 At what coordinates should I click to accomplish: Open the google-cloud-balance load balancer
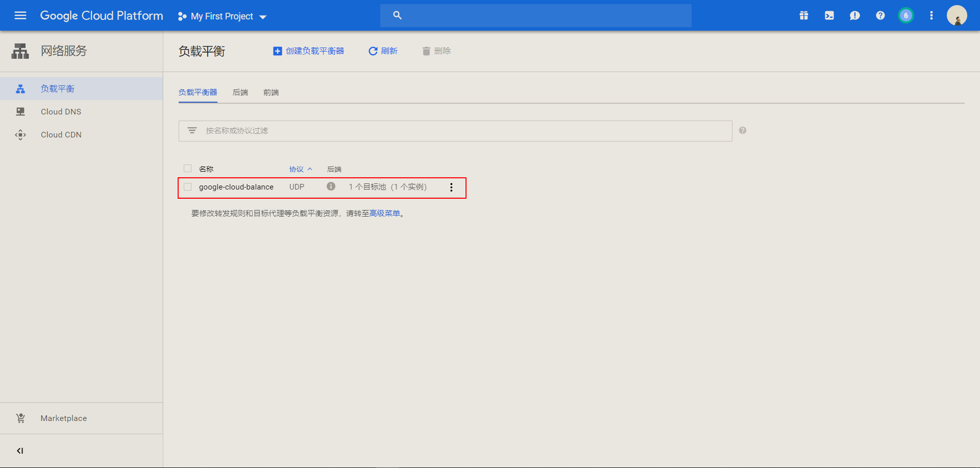[236, 187]
